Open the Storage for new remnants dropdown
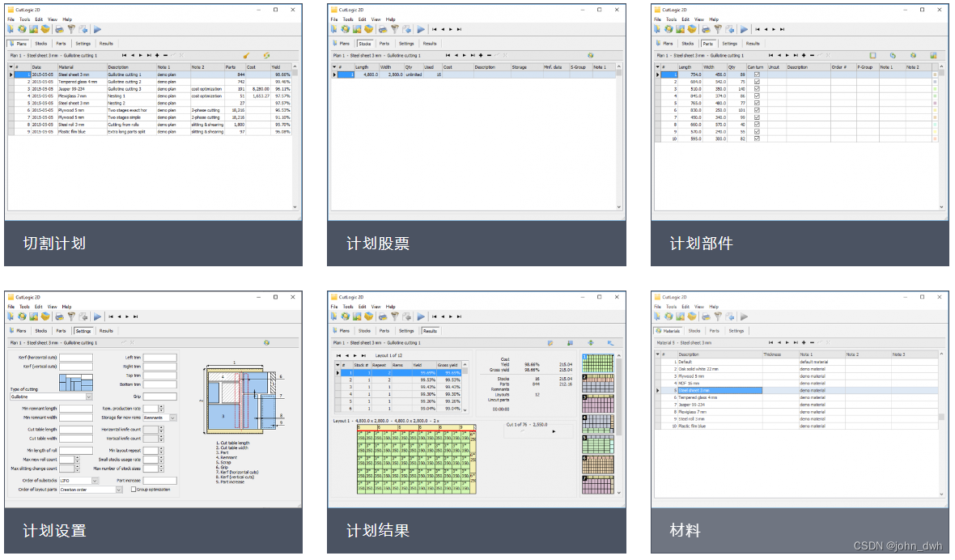The width and height of the screenshot is (955, 560). point(172,418)
